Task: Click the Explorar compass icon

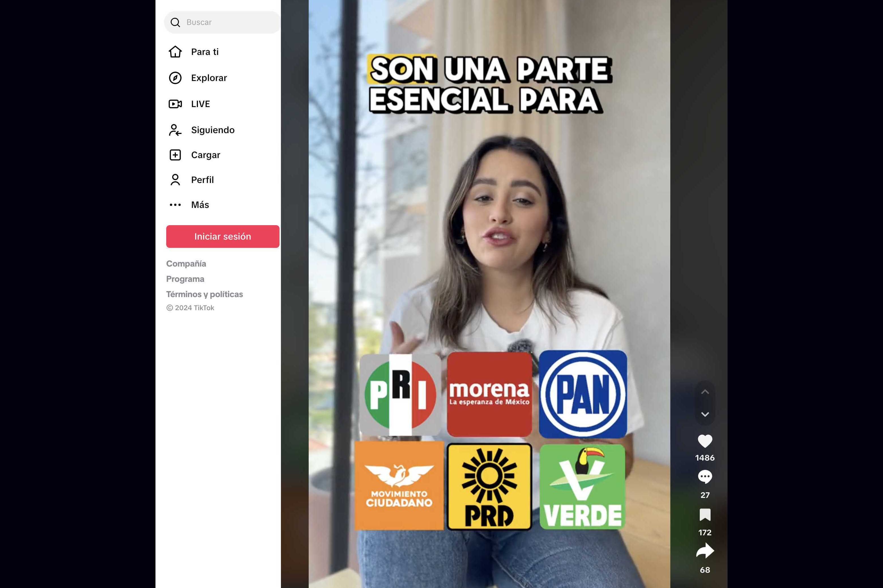Action: 175,78
